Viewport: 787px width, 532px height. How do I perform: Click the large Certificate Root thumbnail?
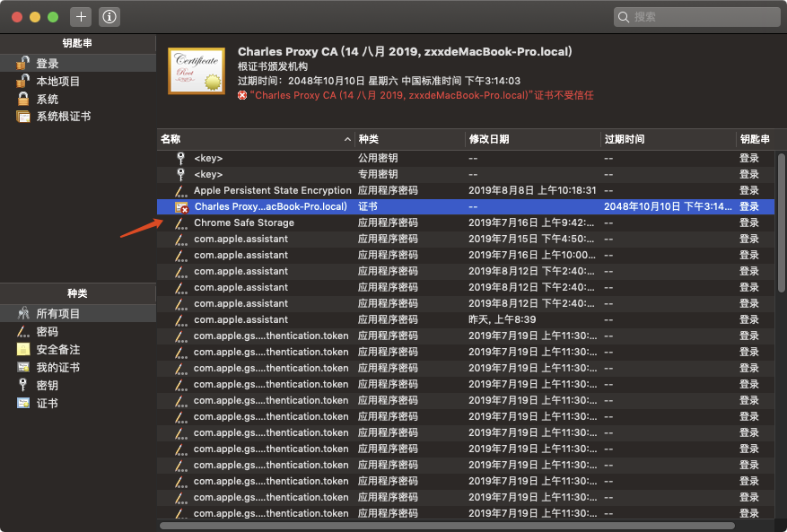(x=197, y=71)
